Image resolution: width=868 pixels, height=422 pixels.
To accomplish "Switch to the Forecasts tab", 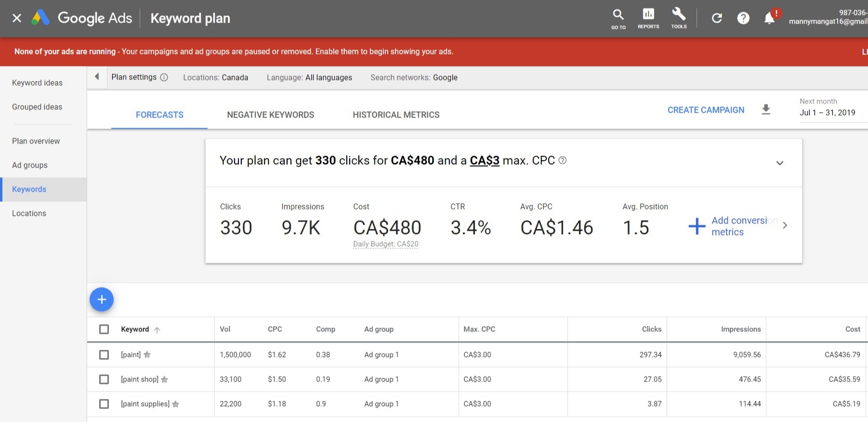I will [159, 115].
